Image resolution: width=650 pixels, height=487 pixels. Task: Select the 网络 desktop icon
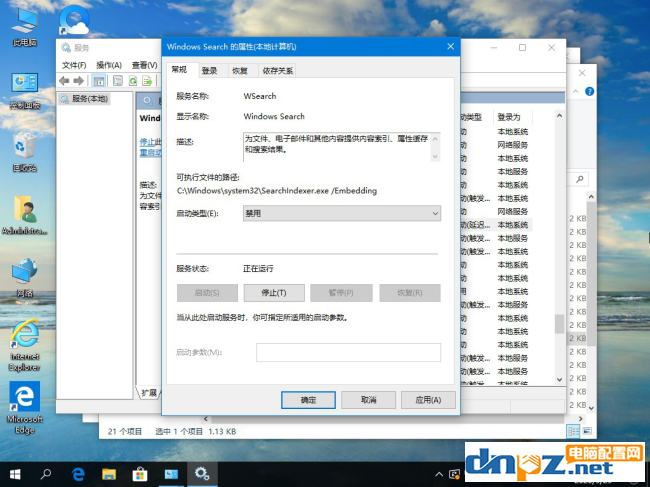25,278
